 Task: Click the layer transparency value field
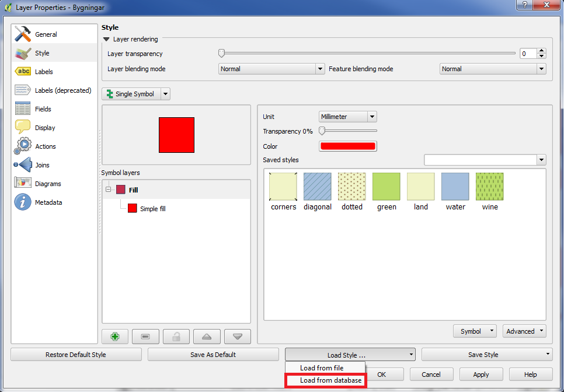coord(528,54)
